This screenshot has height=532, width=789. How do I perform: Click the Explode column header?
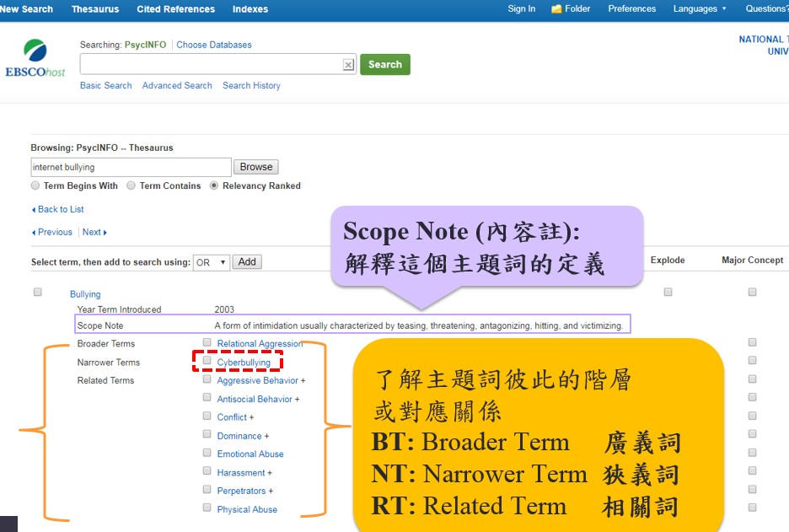click(x=668, y=261)
